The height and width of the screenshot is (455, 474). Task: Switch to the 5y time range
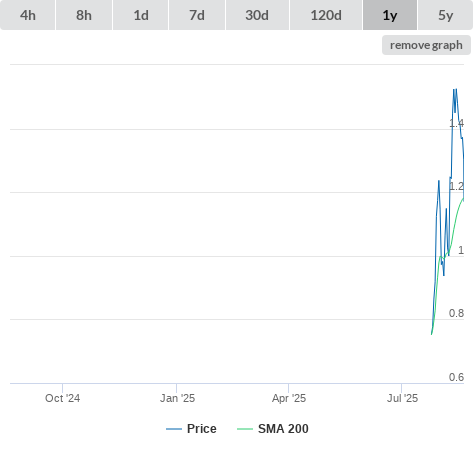(x=445, y=15)
